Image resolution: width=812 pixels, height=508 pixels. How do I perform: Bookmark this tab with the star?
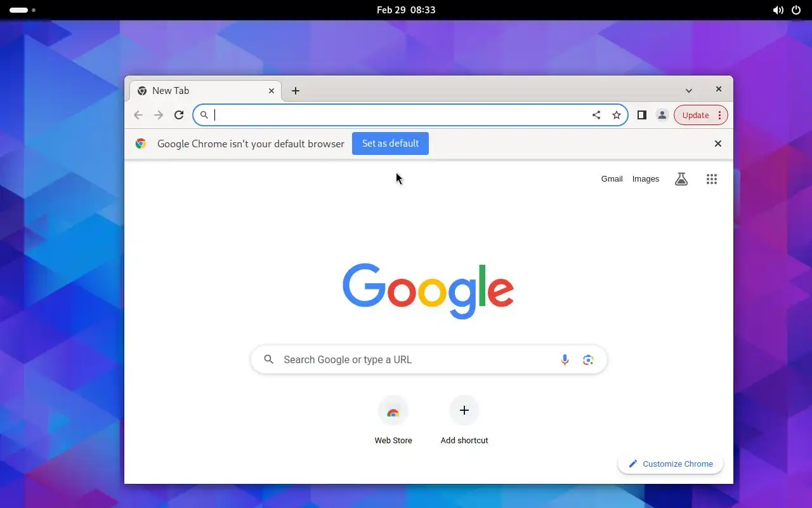(x=617, y=115)
